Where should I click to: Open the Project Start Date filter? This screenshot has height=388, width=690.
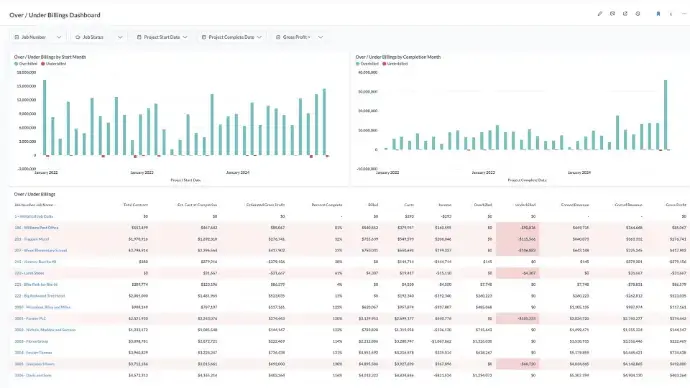162,37
